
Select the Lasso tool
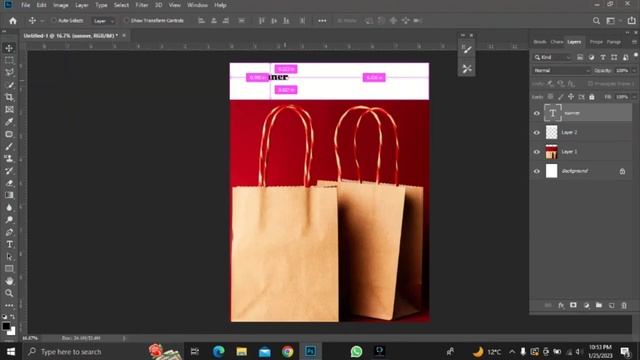pyautogui.click(x=9, y=73)
